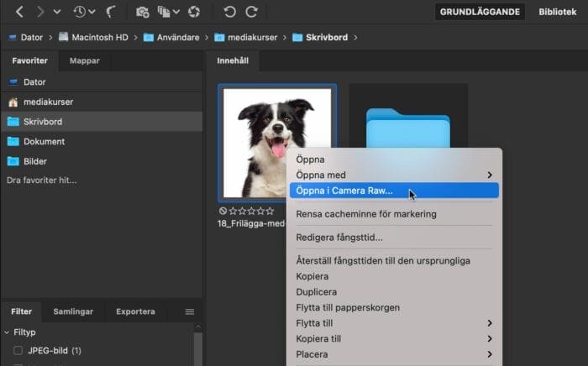The width and height of the screenshot is (588, 366).
Task: Get photos from camera icon
Action: (143, 12)
